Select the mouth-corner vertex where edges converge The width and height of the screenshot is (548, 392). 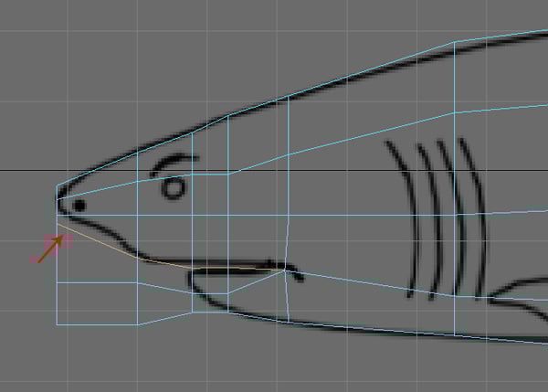(285, 270)
